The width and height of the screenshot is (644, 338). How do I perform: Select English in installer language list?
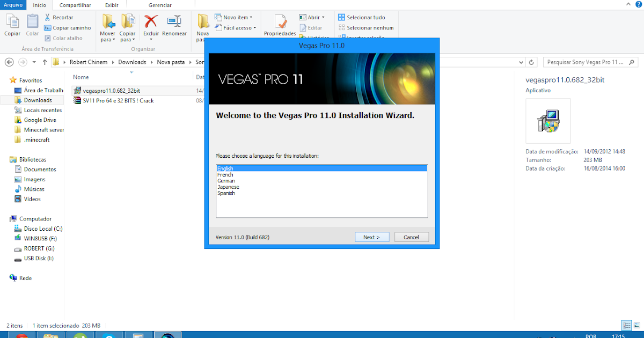[321, 169]
